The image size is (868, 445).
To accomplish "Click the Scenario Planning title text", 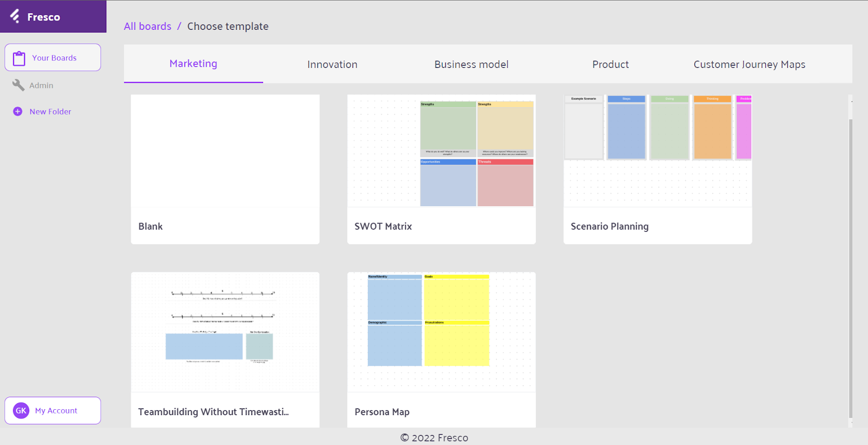I will (610, 226).
